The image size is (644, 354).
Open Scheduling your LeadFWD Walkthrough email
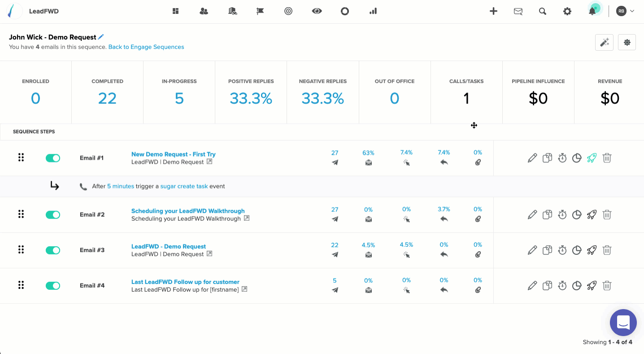coord(188,211)
